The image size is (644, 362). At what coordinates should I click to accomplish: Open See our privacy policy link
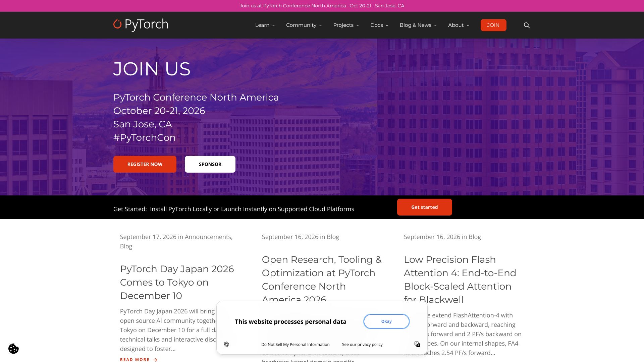click(362, 345)
